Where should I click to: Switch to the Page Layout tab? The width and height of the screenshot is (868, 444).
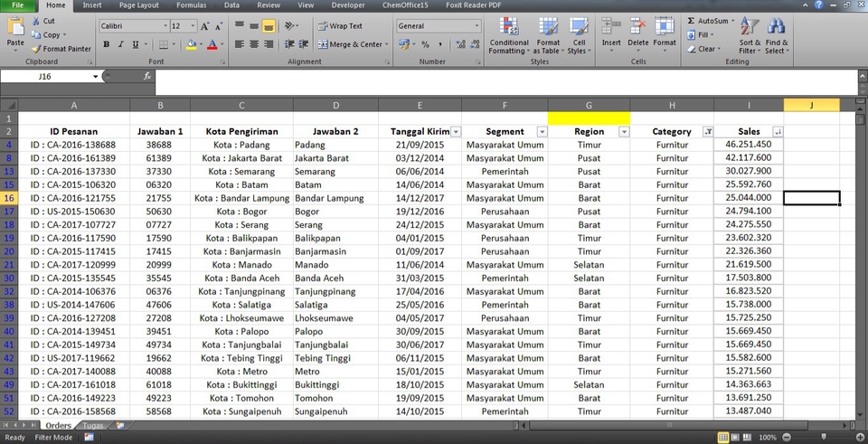pyautogui.click(x=139, y=5)
